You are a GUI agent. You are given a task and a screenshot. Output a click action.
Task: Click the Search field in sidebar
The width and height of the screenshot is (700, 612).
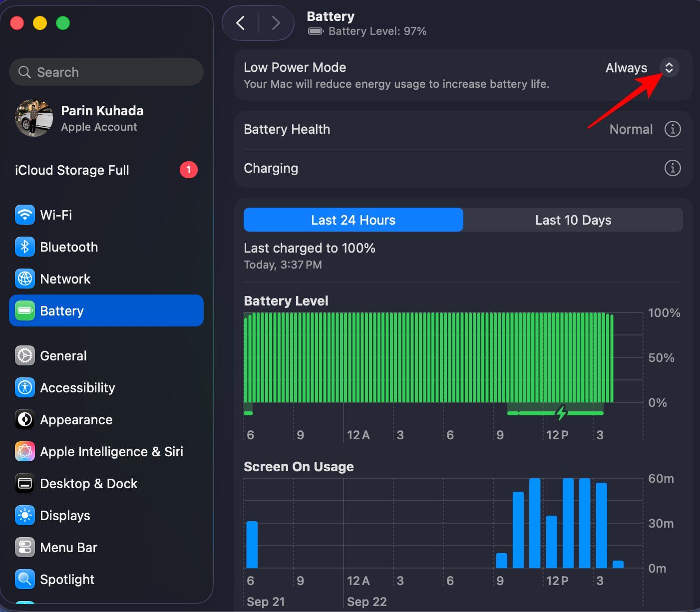[106, 72]
